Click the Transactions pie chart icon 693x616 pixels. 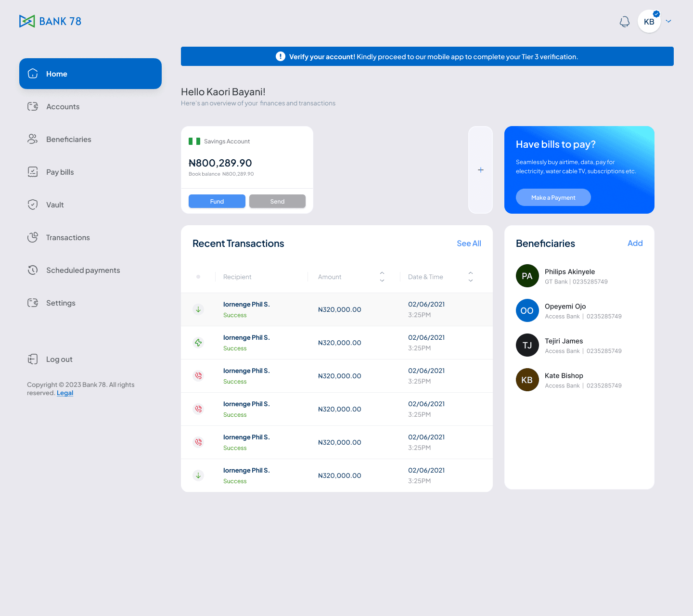click(33, 237)
